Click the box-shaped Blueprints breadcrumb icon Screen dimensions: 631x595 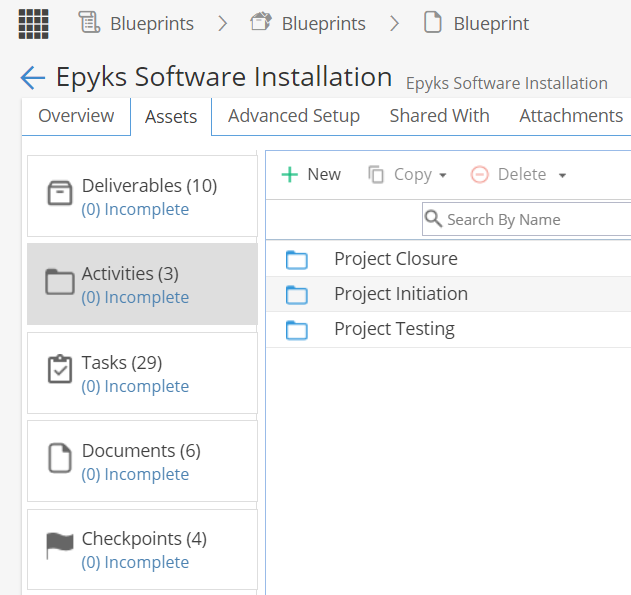261,21
